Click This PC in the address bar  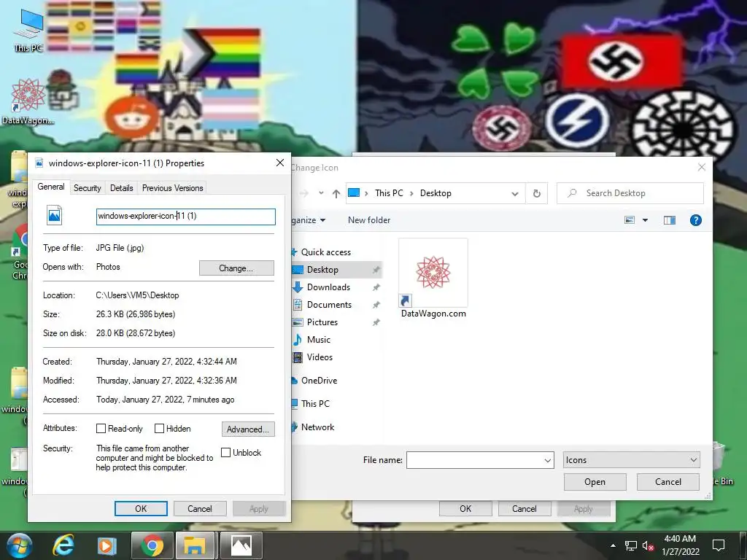389,192
